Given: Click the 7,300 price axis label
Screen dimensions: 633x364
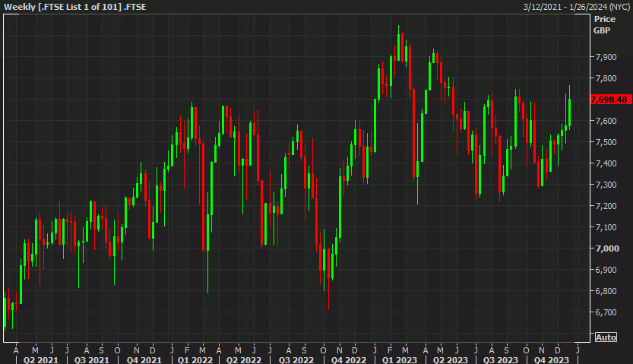Looking at the screenshot, I should pyautogui.click(x=606, y=185).
